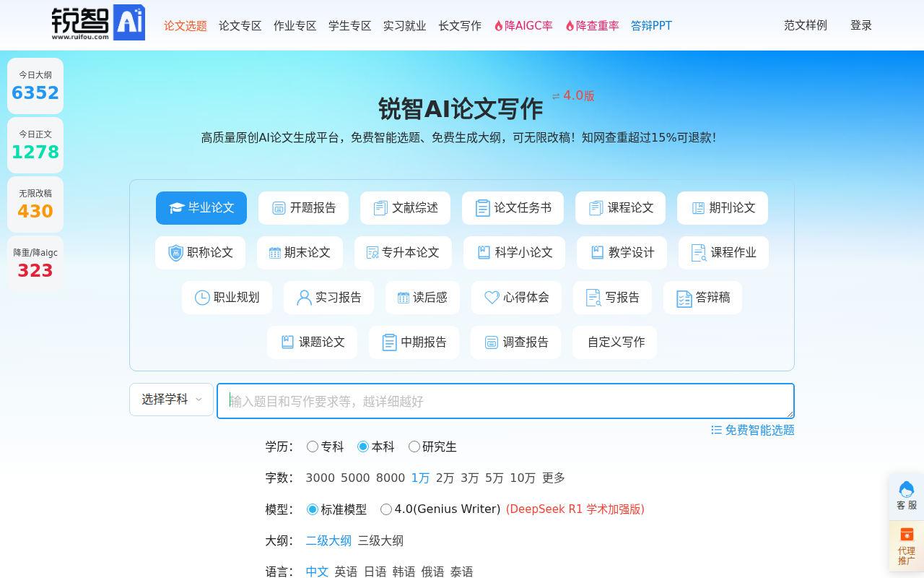Set word count to 5万
The width and height of the screenshot is (924, 578).
pyautogui.click(x=494, y=478)
